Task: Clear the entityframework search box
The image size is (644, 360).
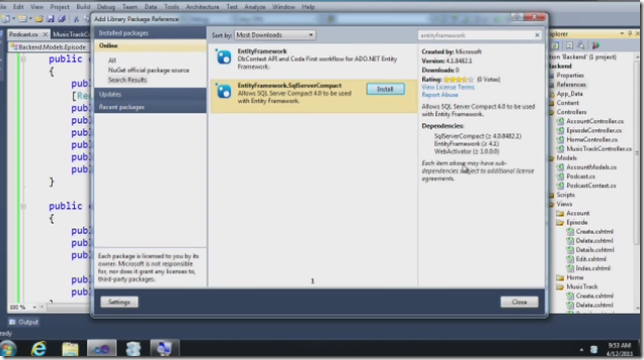Action: (537, 35)
